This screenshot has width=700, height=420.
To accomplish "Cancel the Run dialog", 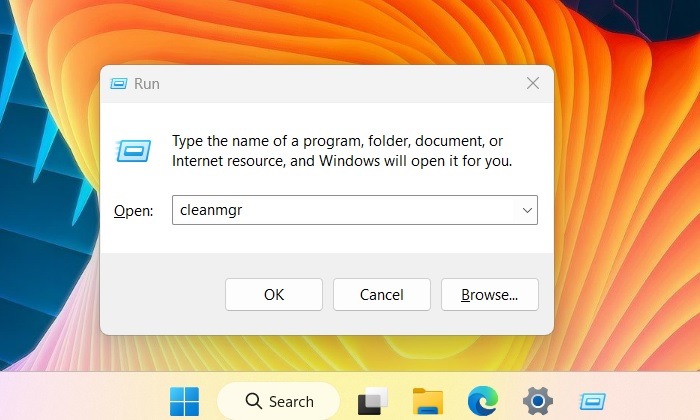I will coord(382,295).
